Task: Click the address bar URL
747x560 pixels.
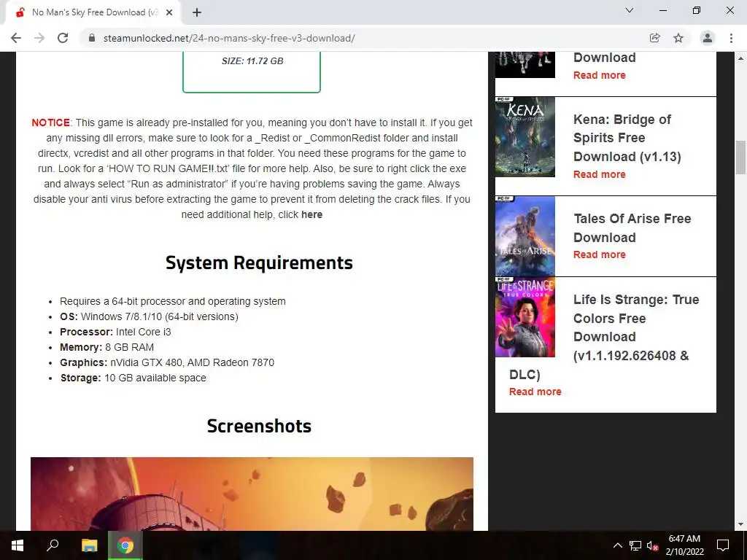Action: click(229, 38)
